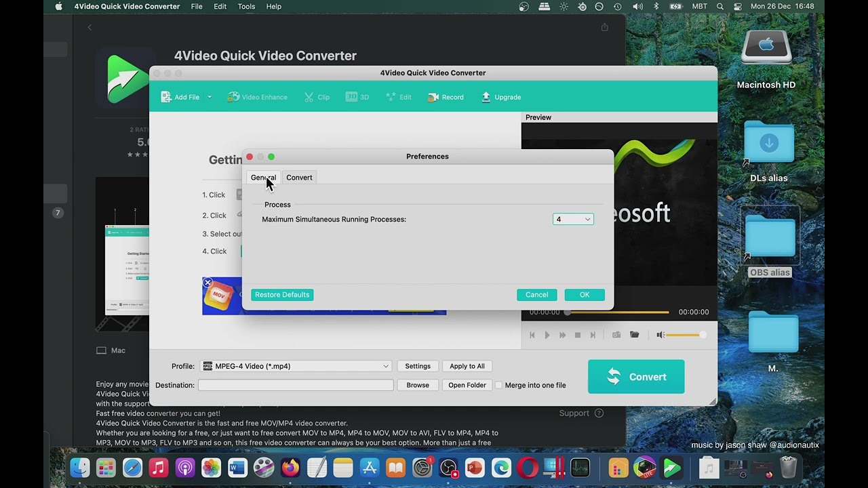Open Spotlight search in menu bar
This screenshot has width=868, height=488.
[720, 7]
